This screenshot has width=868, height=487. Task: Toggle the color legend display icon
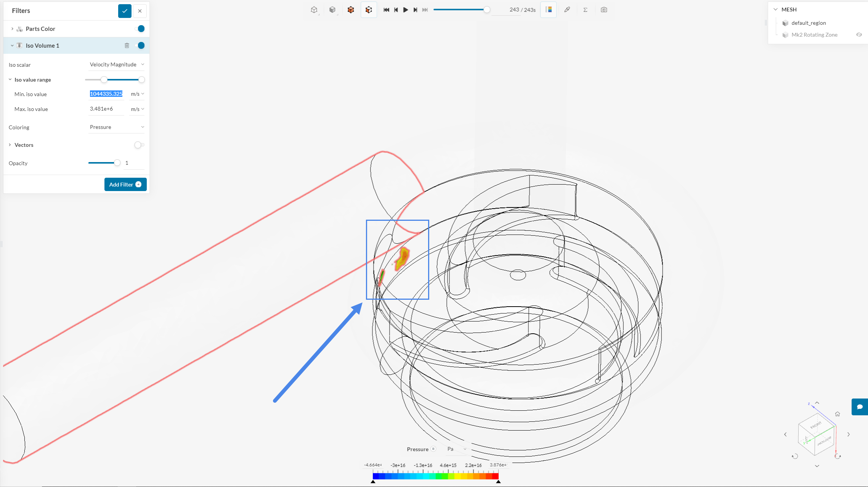coord(549,10)
